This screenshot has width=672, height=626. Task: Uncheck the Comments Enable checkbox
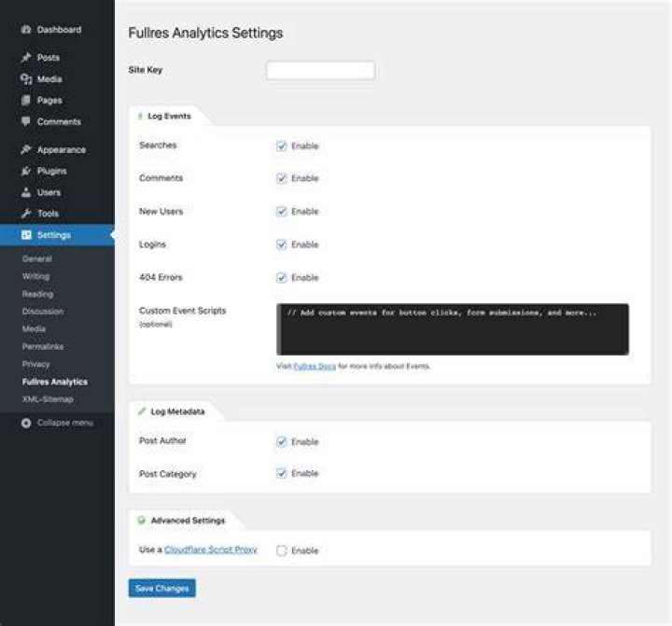coord(281,178)
